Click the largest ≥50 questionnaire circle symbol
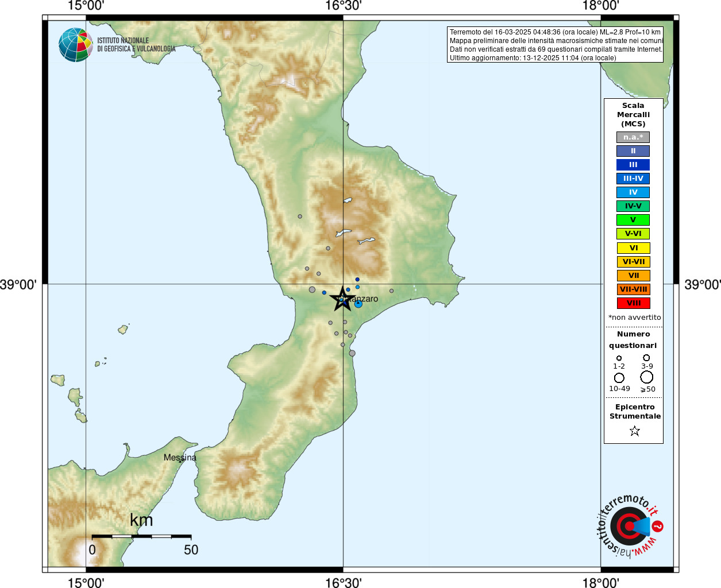The height and width of the screenshot is (588, 721). (x=646, y=377)
